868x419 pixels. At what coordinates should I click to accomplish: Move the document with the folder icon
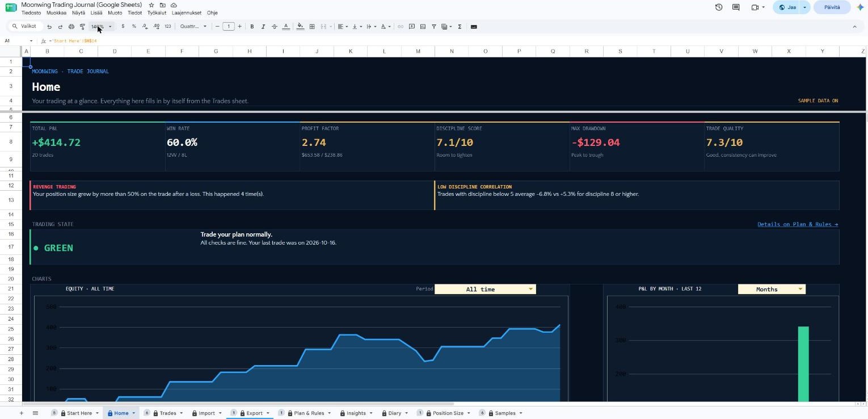click(x=163, y=5)
